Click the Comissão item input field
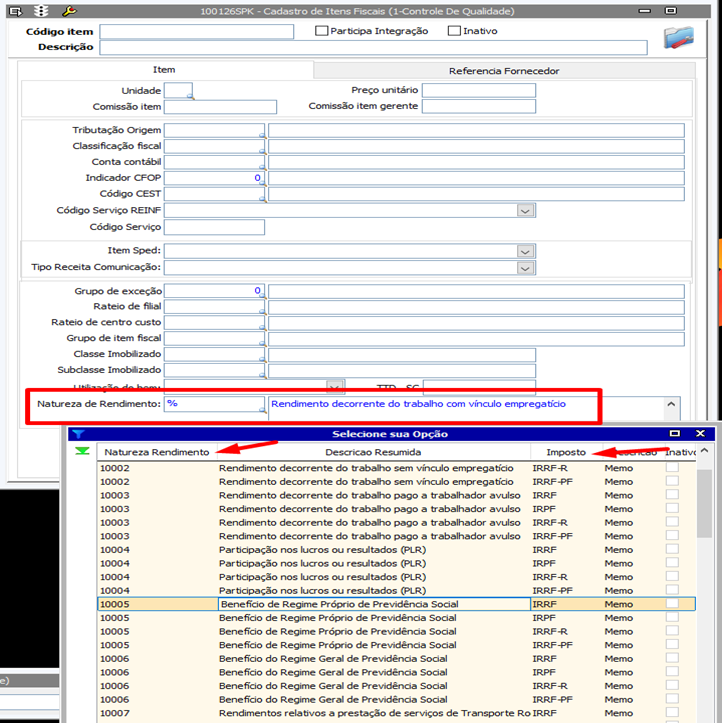Image resolution: width=722 pixels, height=723 pixels. (x=220, y=107)
